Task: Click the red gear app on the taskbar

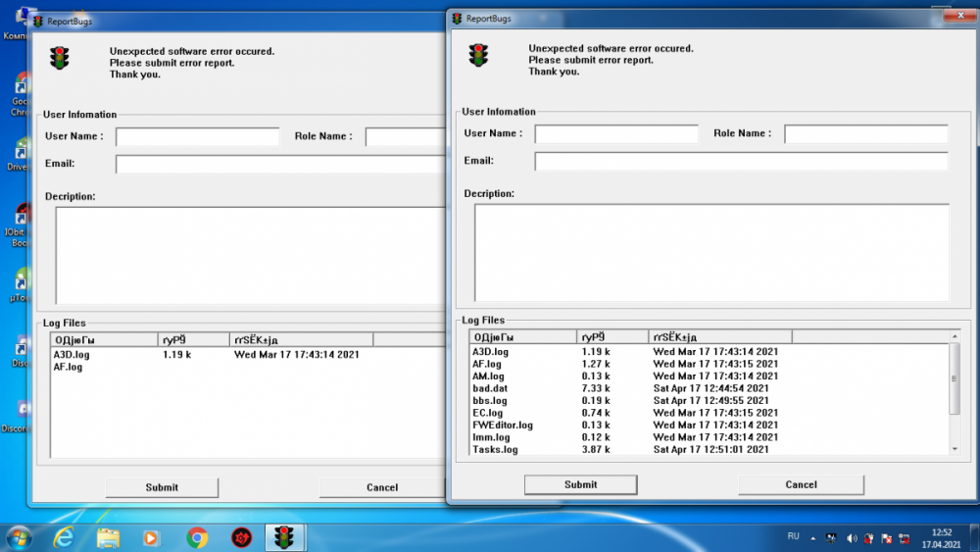Action: (241, 537)
